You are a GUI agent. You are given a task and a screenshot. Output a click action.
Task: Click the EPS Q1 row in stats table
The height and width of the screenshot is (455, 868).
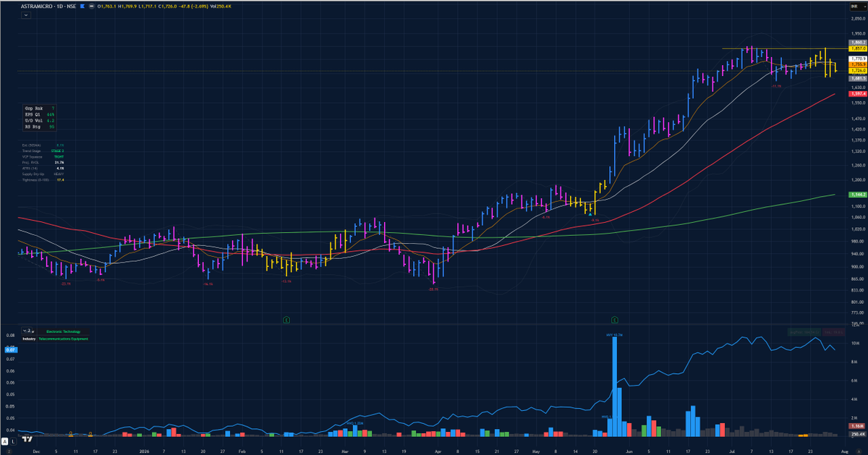pyautogui.click(x=39, y=114)
